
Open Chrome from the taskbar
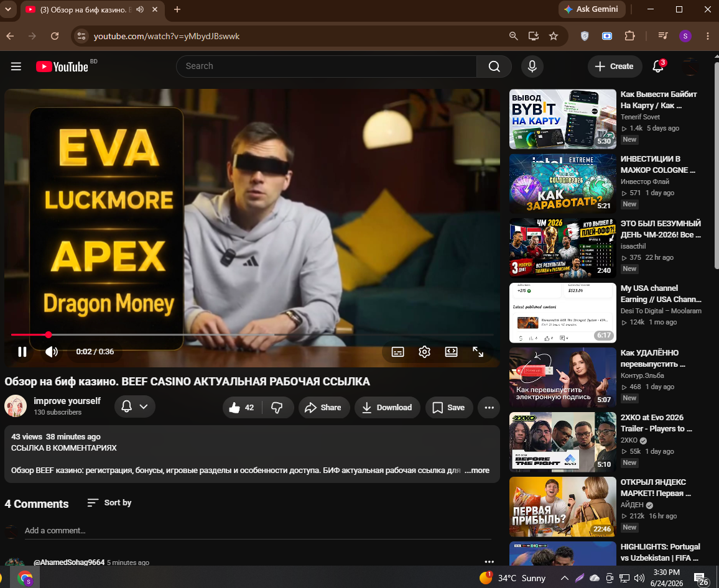[x=26, y=578]
